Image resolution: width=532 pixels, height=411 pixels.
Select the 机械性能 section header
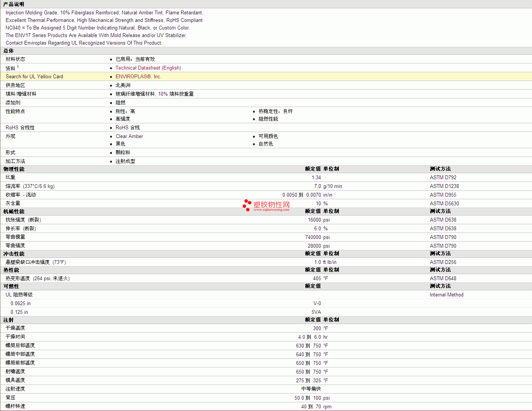click(14, 211)
